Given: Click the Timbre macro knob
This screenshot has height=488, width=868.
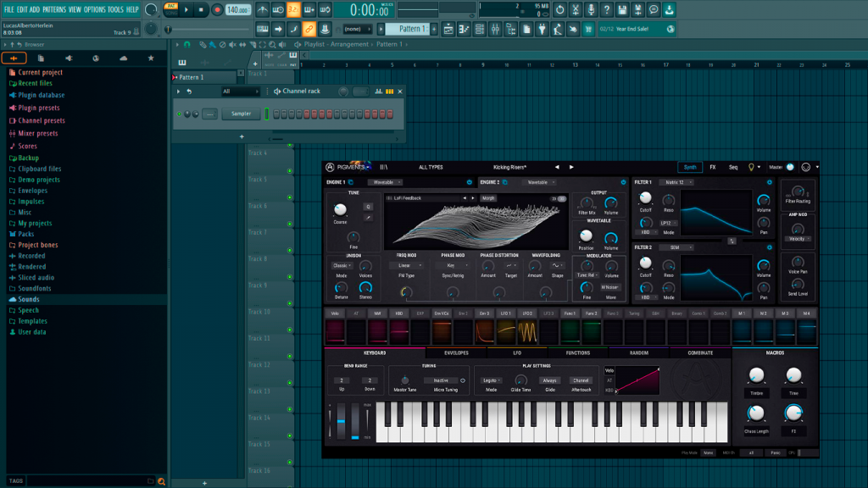Looking at the screenshot, I should click(x=756, y=375).
